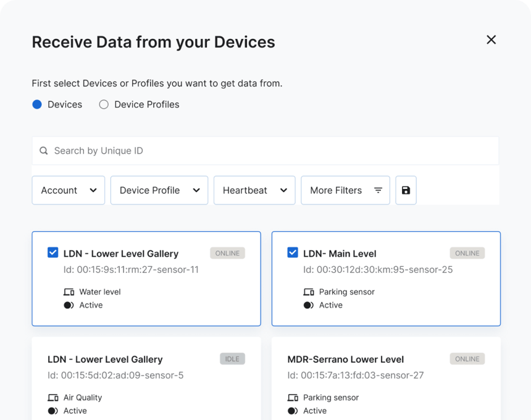Click Id 00:15:5d:02:ad:09-sensor-5 text
This screenshot has width=531, height=420.
click(115, 376)
